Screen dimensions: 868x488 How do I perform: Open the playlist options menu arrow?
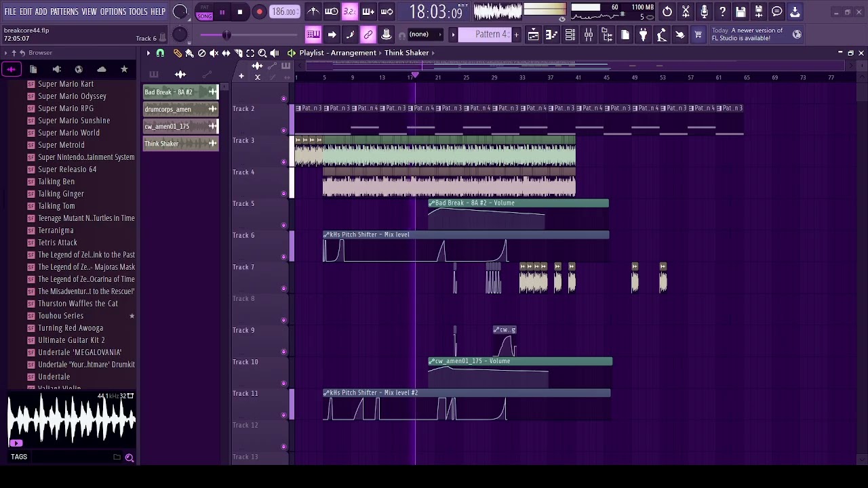[149, 53]
